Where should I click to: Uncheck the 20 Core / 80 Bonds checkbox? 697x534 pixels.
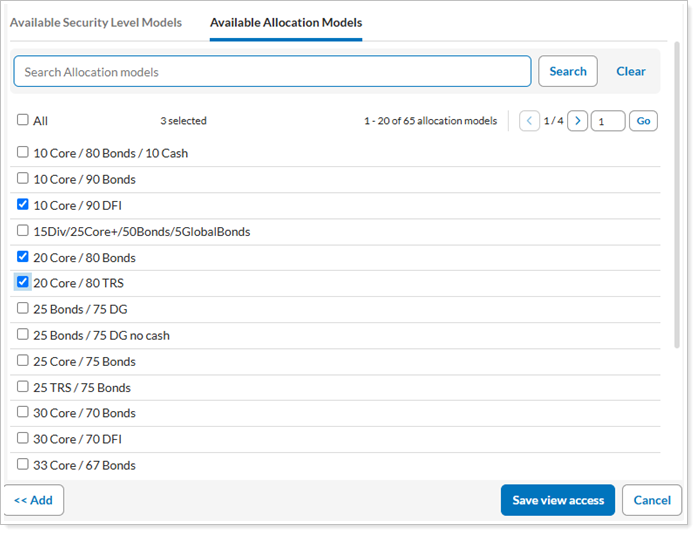pos(23,257)
